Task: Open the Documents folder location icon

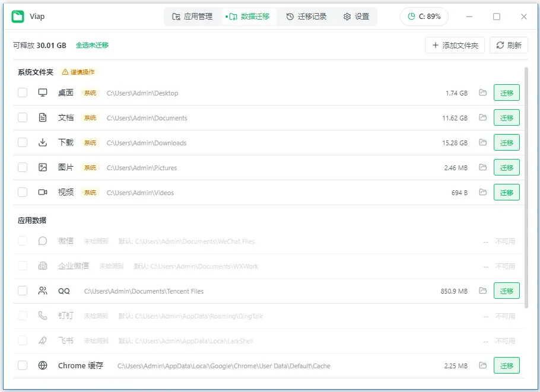Action: tap(483, 117)
